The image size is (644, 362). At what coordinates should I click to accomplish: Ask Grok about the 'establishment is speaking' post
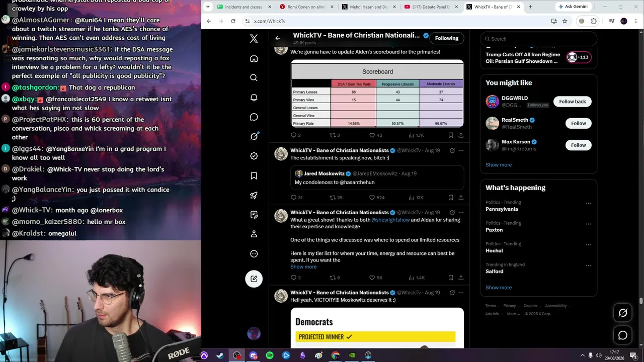pos(452,150)
